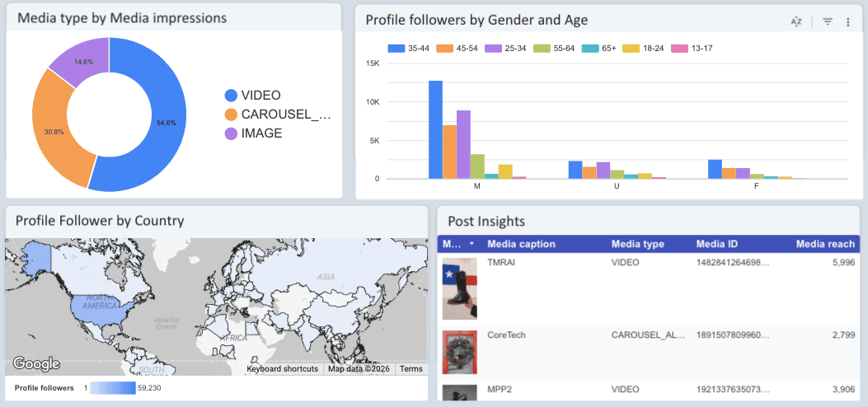This screenshot has height=407, width=868.
Task: Click the Post Insights title
Action: (486, 221)
